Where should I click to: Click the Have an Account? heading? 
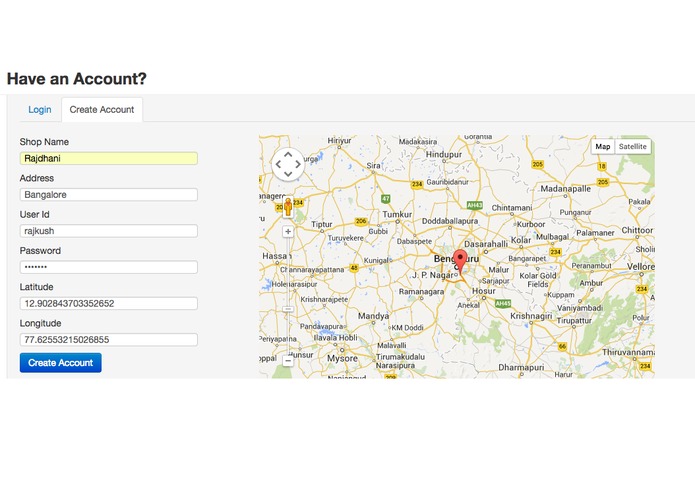[77, 79]
